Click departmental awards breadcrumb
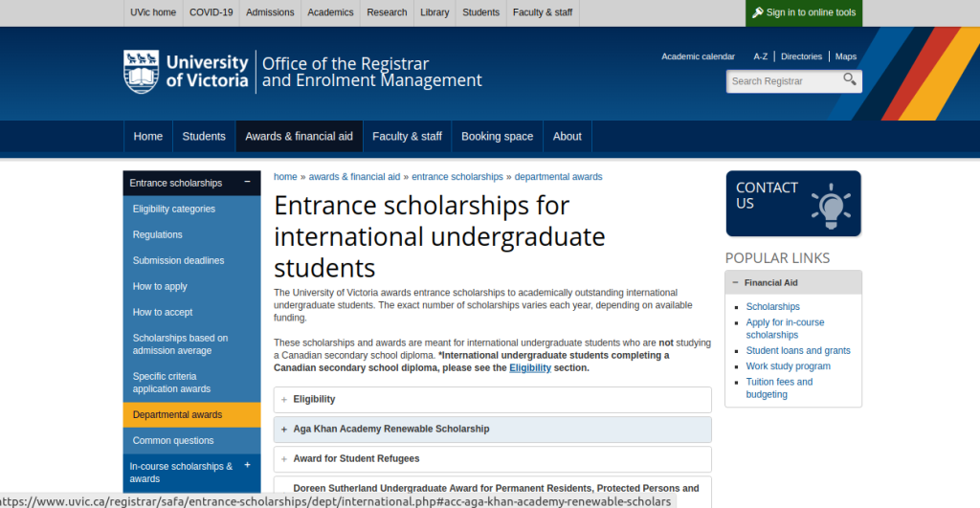Image resolution: width=980 pixels, height=508 pixels. click(558, 177)
